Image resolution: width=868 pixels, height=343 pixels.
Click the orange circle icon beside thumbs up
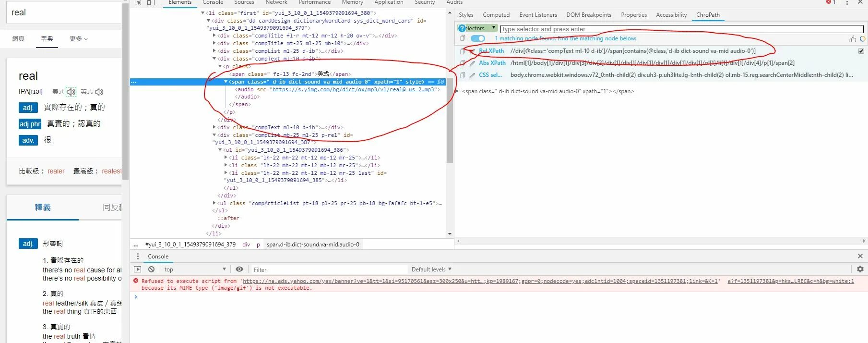[863, 39]
